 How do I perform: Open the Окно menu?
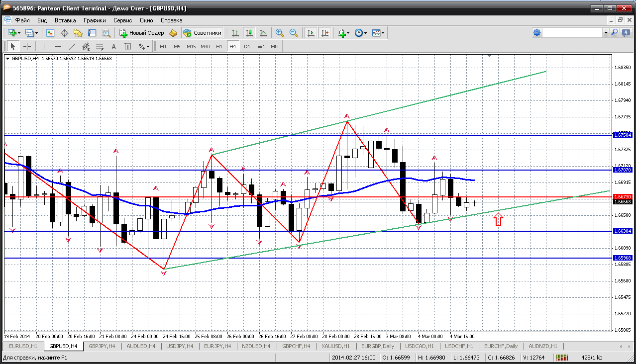tap(146, 20)
